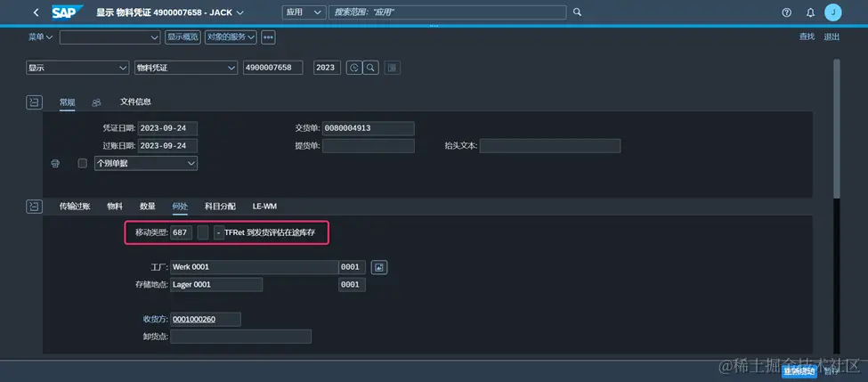Click the empty 提货单 field
The width and height of the screenshot is (868, 382).
(x=369, y=146)
